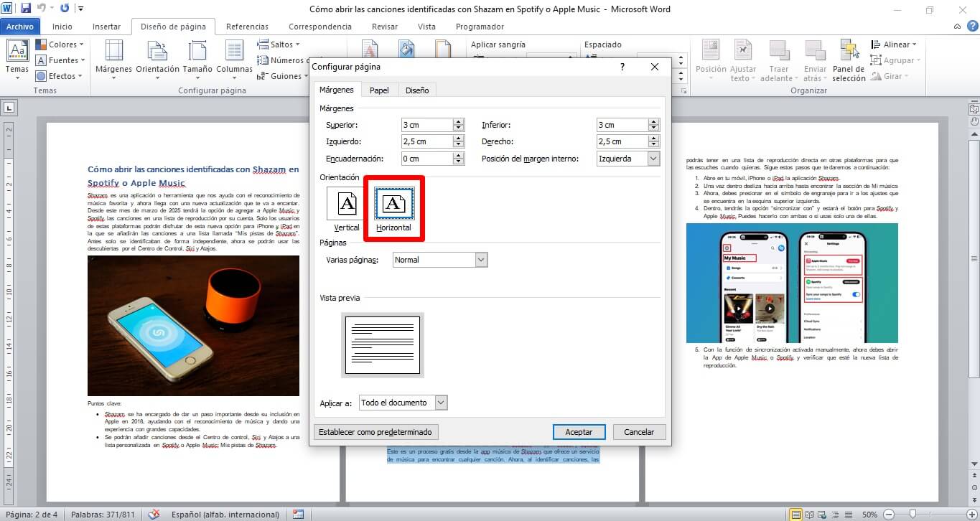The image size is (980, 521).
Task: Click Página: 2 de 4 status indicator
Action: 32,515
